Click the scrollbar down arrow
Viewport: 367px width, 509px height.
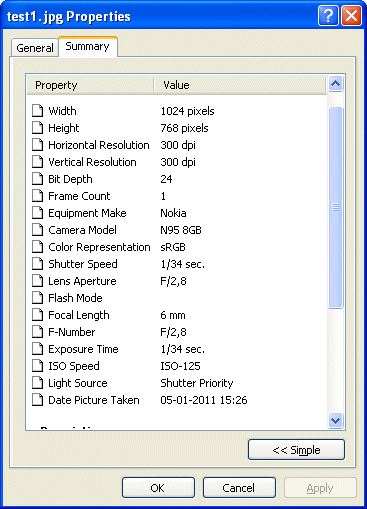click(x=335, y=420)
